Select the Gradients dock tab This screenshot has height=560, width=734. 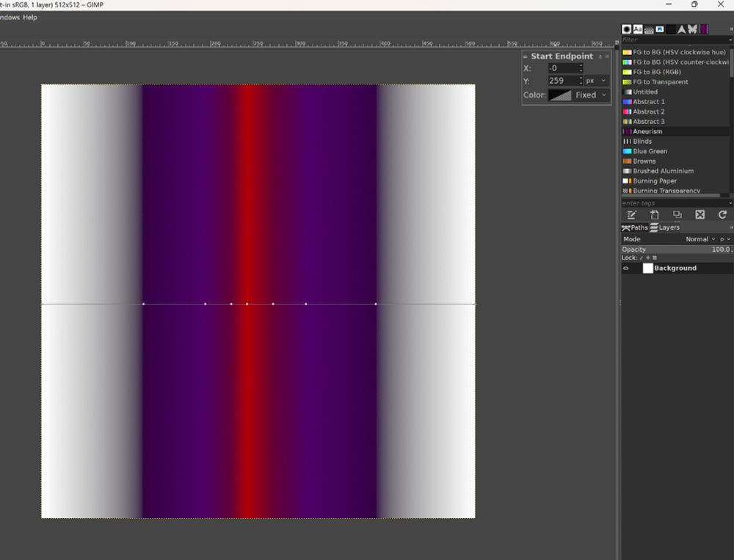(x=704, y=29)
